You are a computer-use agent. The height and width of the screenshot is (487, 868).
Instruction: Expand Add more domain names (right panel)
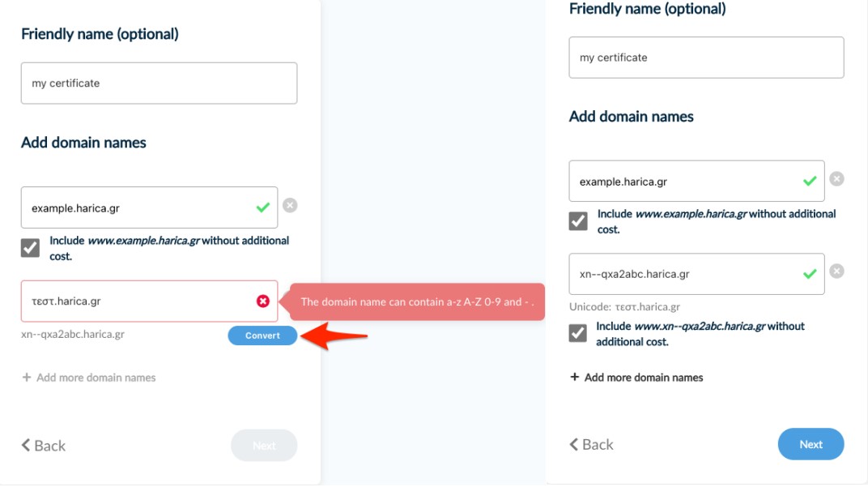(x=637, y=378)
